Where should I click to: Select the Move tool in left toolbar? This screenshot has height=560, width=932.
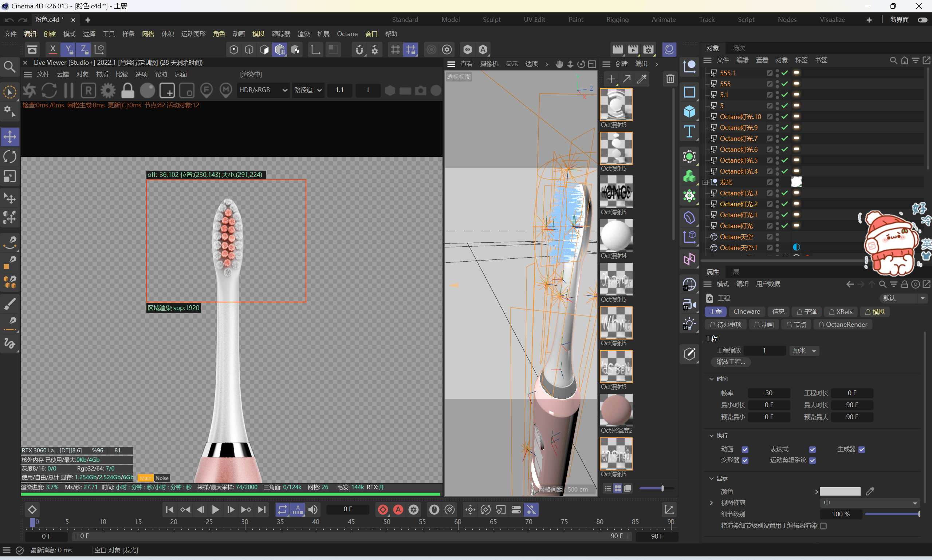(x=10, y=136)
